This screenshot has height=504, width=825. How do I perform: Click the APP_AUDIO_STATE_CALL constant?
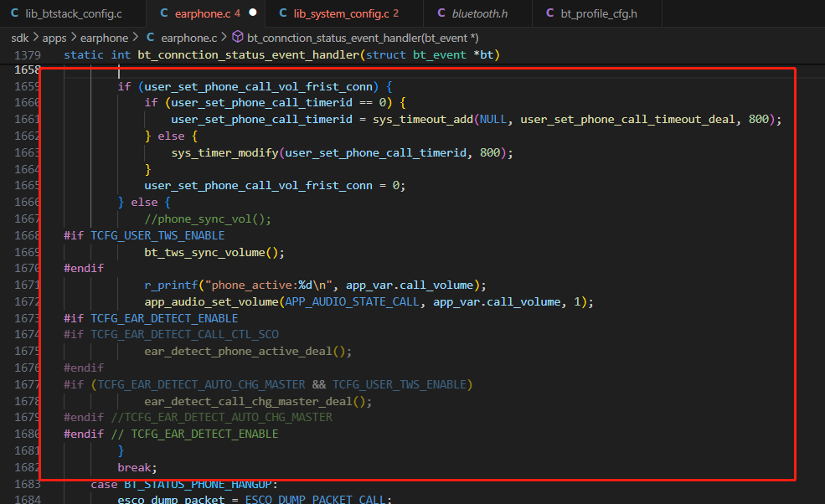point(352,302)
